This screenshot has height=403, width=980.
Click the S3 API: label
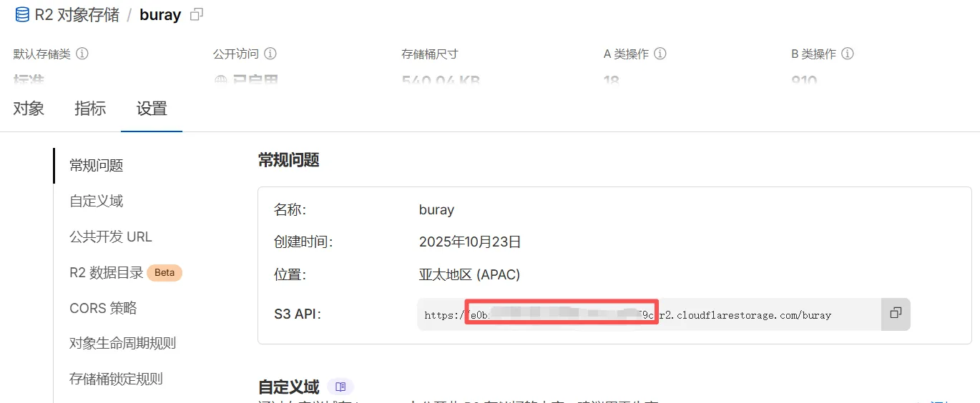(298, 314)
